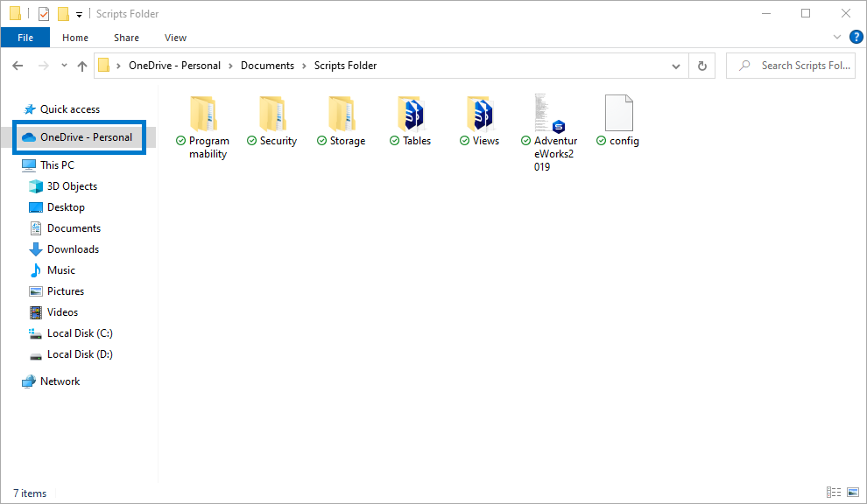
Task: Click OneDrive - Personal in the breadcrumb
Action: pos(175,66)
